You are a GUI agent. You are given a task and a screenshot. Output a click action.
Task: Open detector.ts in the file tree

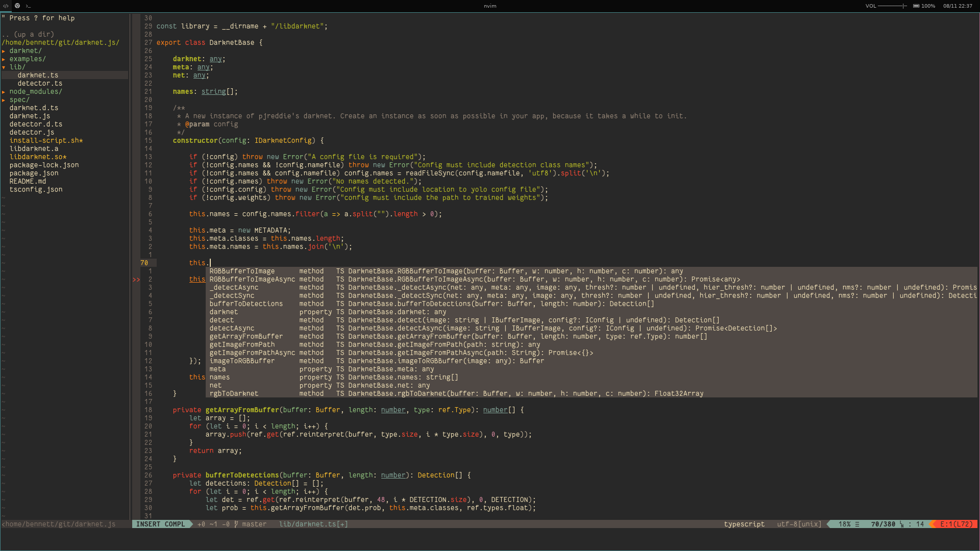click(x=40, y=83)
